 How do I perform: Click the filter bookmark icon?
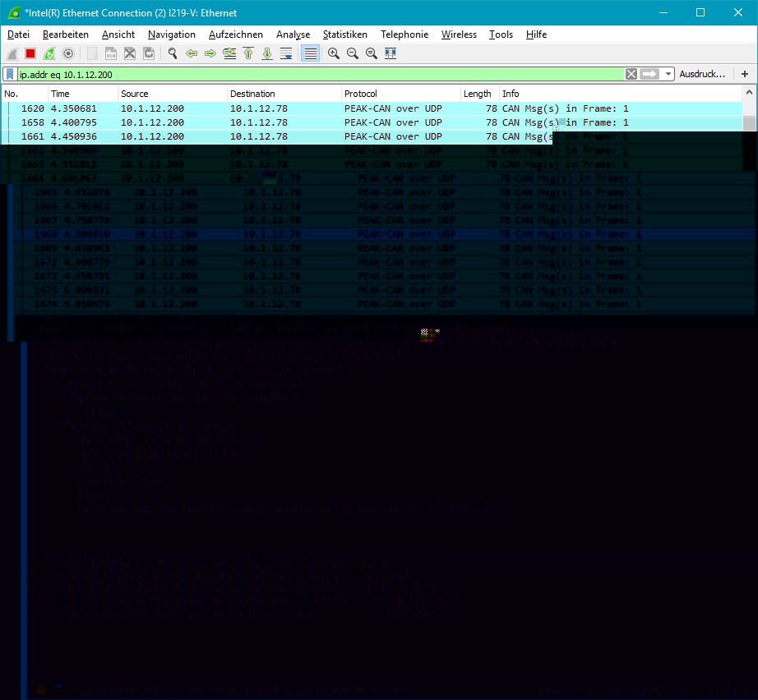(x=10, y=75)
